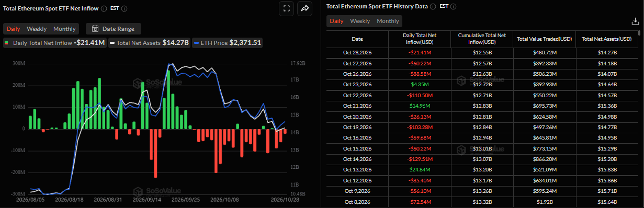Screen dimensions: 644x208
Task: Click Total Net Assets(USD) header
Action: [606, 39]
